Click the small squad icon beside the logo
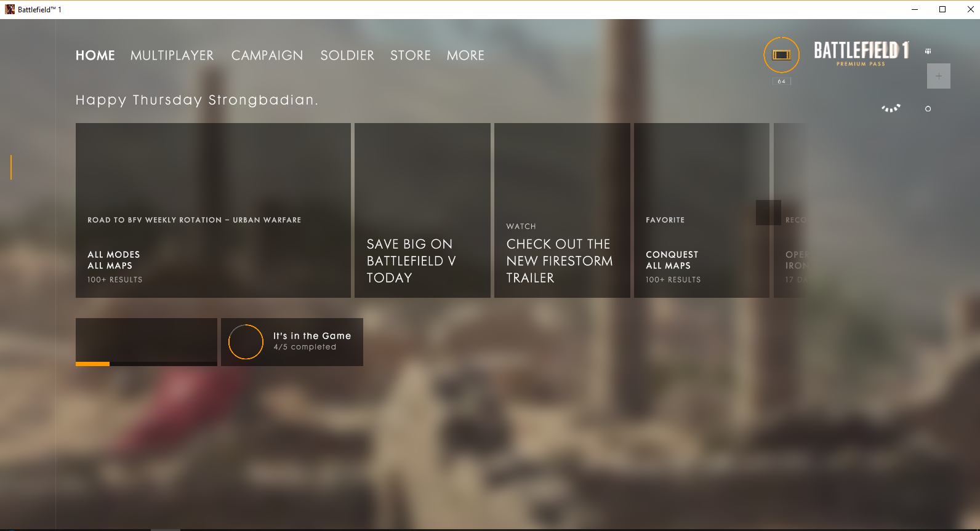The width and height of the screenshot is (980, 531). [928, 52]
